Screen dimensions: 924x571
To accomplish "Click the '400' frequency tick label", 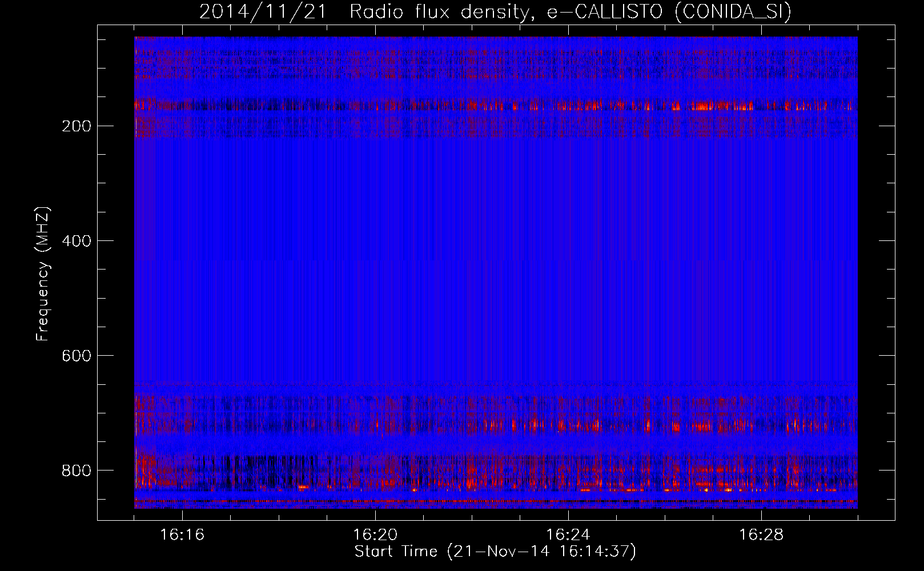I will tap(76, 241).
